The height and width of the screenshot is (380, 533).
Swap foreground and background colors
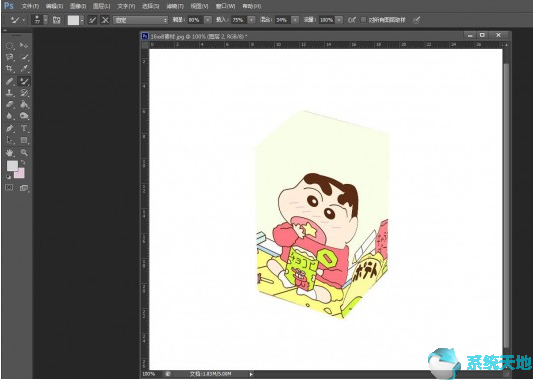[x=23, y=162]
